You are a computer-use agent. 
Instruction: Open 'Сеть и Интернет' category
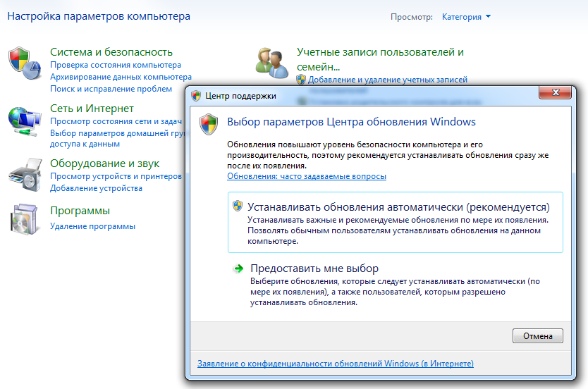tap(92, 109)
